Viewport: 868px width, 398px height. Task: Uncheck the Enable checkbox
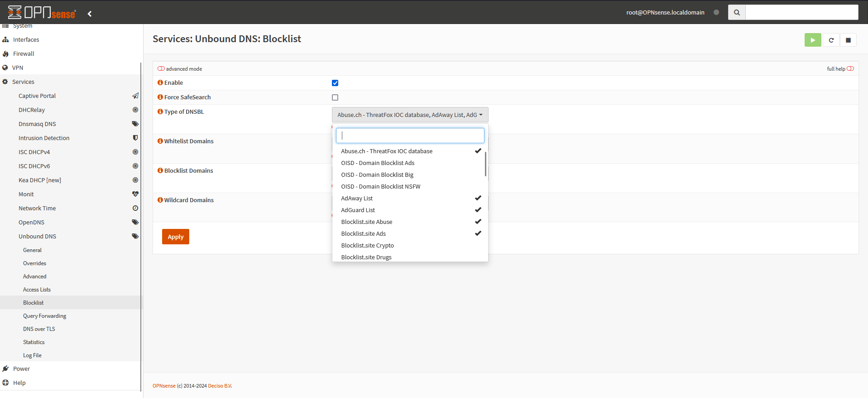click(335, 83)
